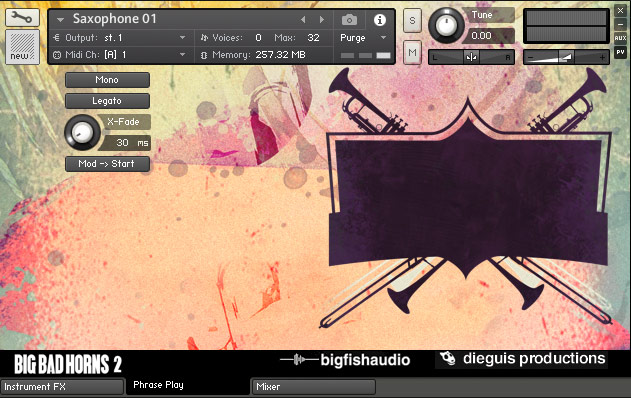Image resolution: width=631 pixels, height=398 pixels.
Task: Switch to the Mixer tab
Action: pyautogui.click(x=314, y=387)
